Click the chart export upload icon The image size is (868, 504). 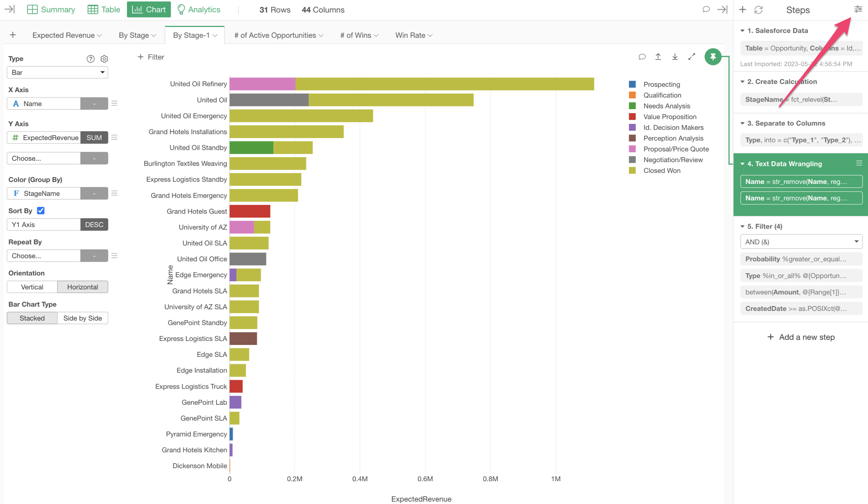pos(658,57)
